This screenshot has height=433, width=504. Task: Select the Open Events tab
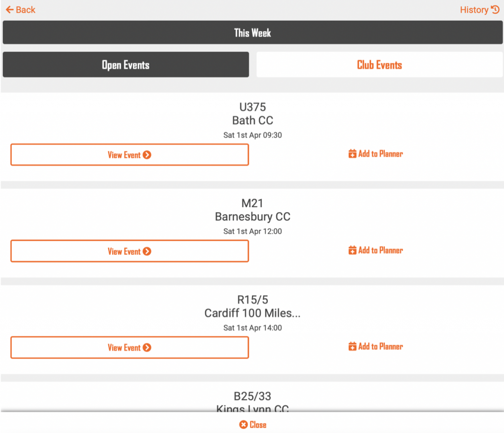pyautogui.click(x=126, y=65)
